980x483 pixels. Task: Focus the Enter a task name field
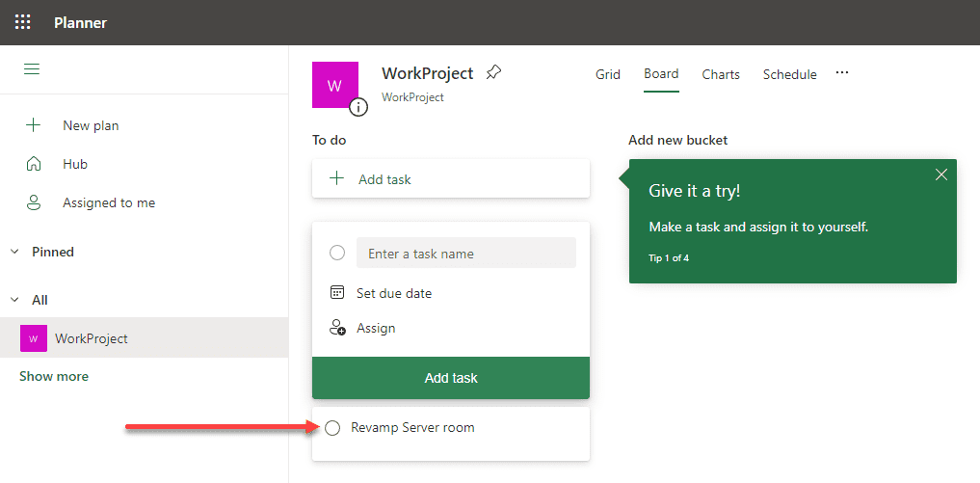pos(466,254)
